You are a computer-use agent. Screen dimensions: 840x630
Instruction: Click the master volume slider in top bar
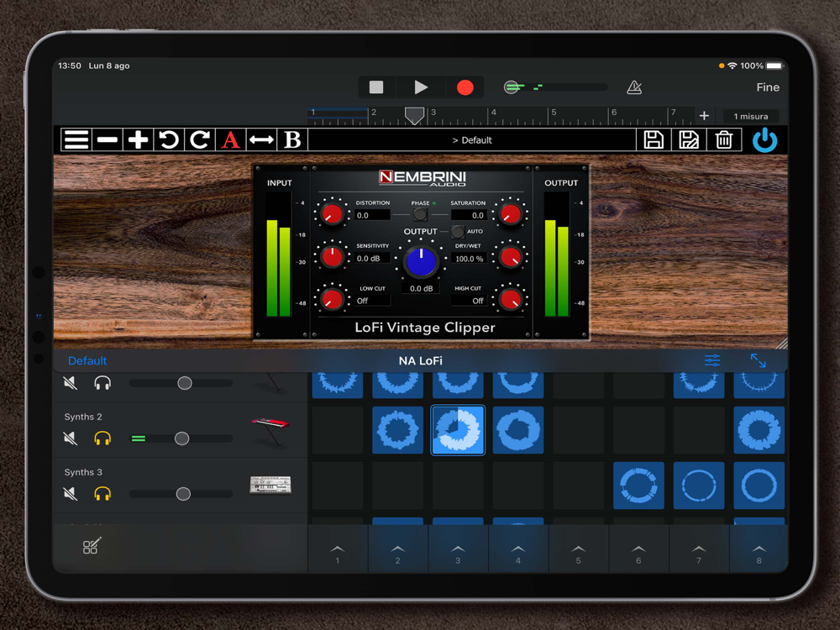pos(555,87)
